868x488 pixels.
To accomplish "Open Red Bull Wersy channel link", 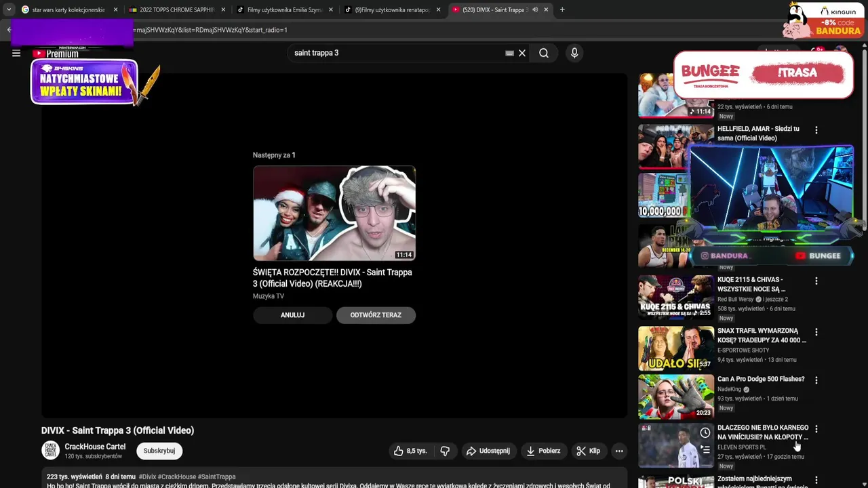I will 735,299.
